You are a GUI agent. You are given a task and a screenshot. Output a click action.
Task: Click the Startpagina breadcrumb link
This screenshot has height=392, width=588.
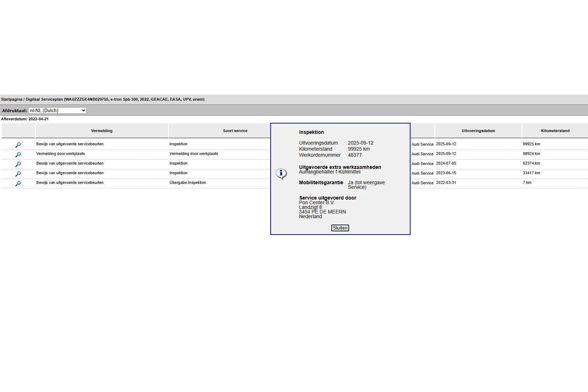(12, 100)
